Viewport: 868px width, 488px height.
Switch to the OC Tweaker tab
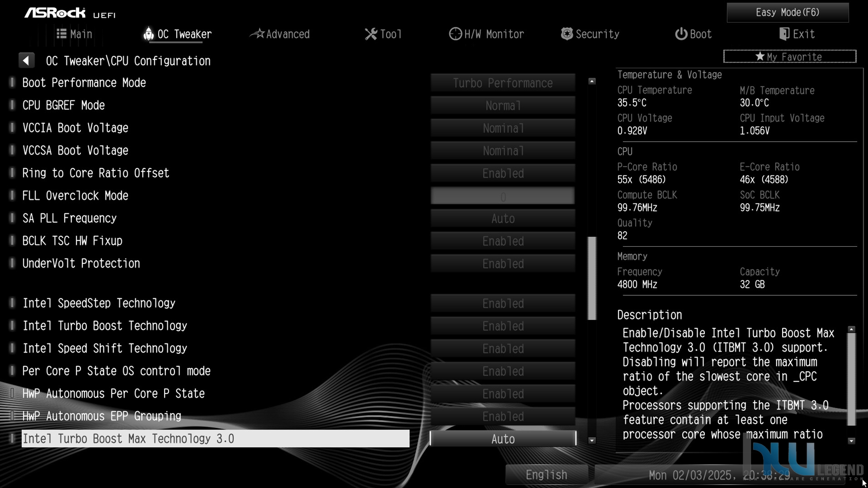tap(178, 34)
